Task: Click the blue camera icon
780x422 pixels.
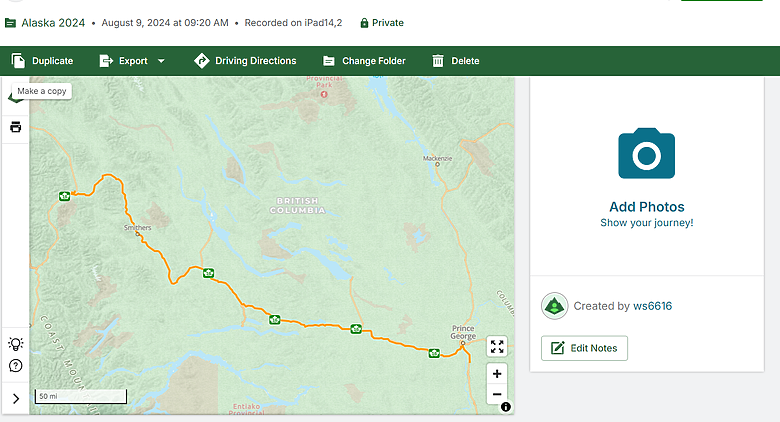Action: [647, 153]
